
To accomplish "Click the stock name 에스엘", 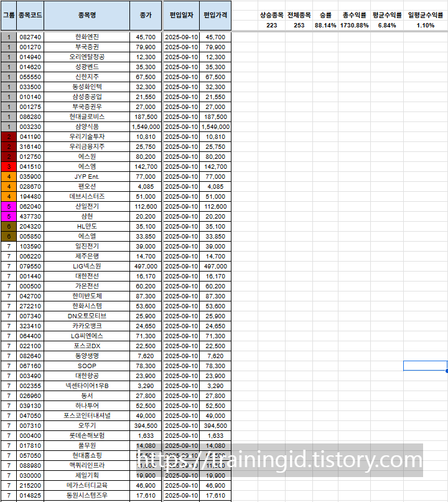I will [86, 236].
